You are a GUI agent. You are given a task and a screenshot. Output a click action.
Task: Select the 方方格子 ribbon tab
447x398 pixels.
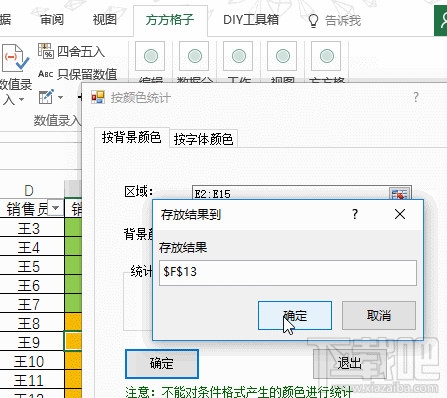point(170,20)
